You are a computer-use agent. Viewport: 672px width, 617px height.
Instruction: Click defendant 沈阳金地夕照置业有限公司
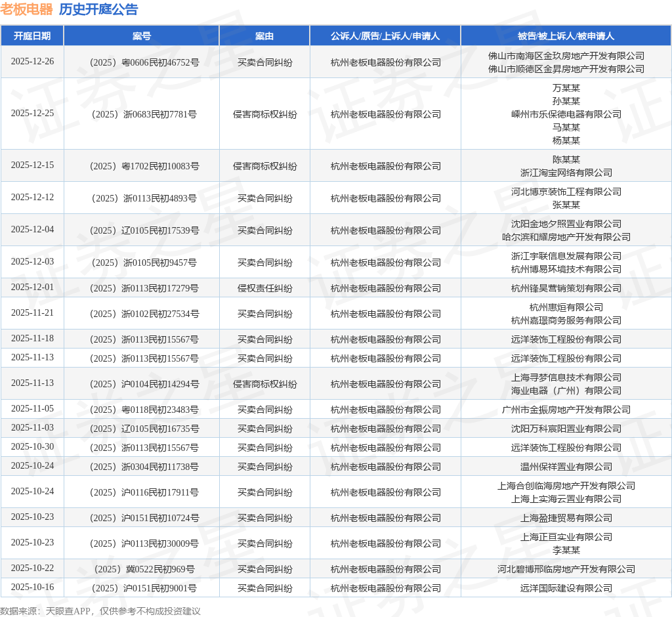tap(566, 224)
